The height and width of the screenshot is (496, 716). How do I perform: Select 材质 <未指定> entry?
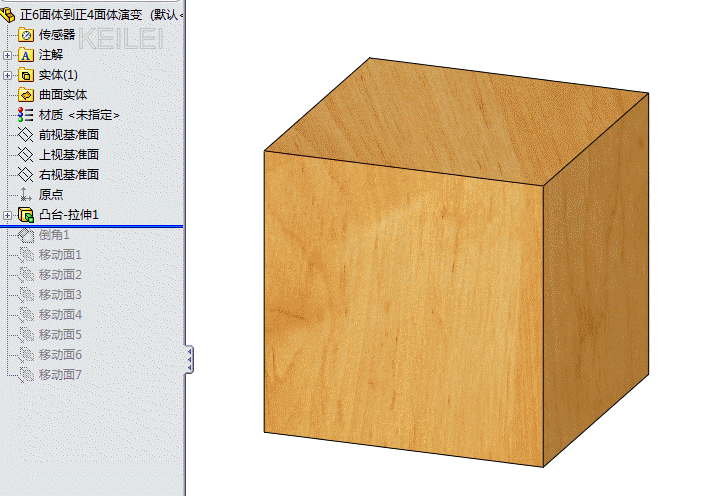79,115
